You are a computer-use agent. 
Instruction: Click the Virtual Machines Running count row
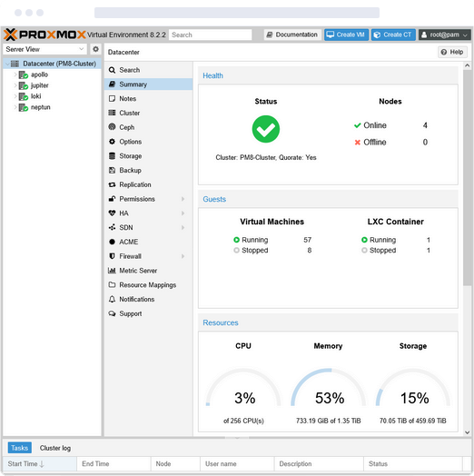tap(272, 240)
